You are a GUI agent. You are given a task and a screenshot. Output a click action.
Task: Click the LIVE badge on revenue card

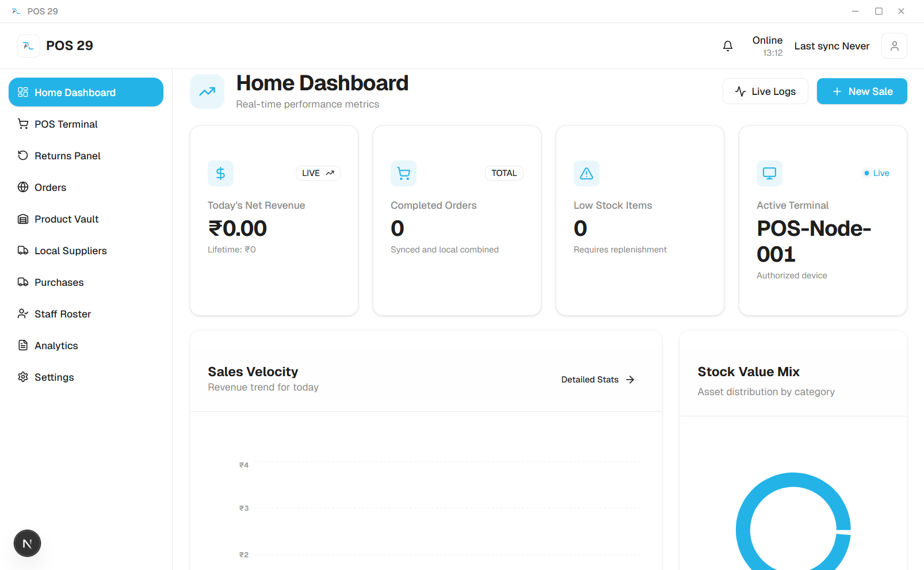click(x=318, y=173)
